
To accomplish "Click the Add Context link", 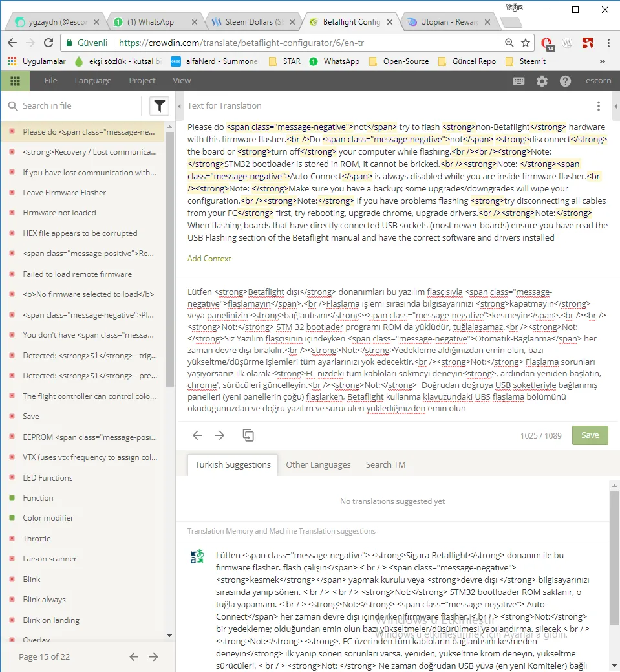I will click(x=209, y=259).
